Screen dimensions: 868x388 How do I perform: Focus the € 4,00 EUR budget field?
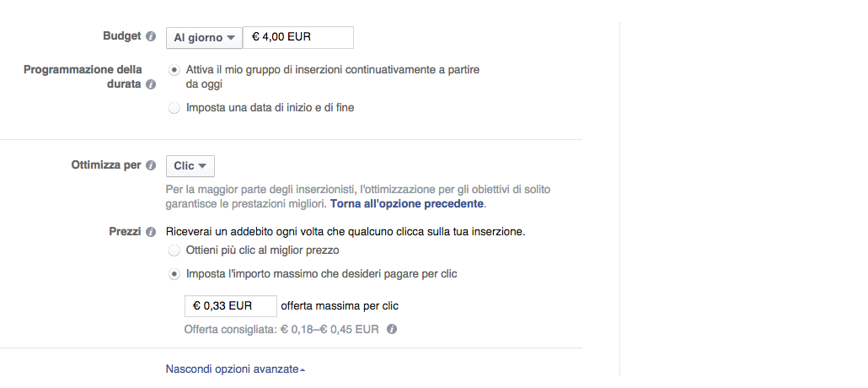(x=297, y=38)
